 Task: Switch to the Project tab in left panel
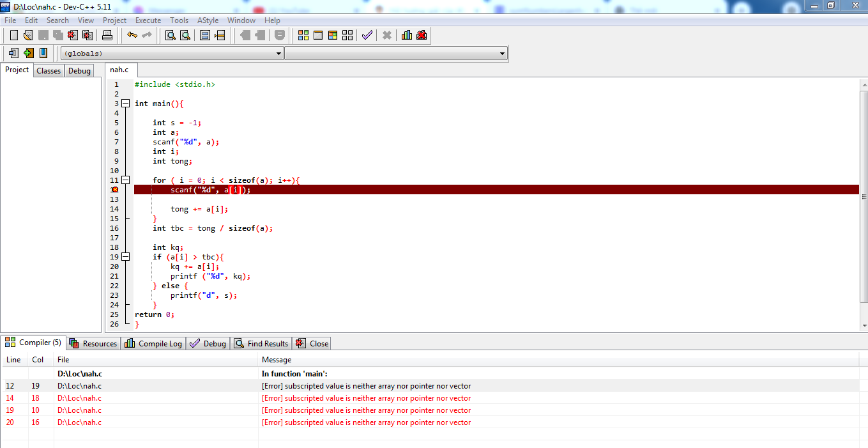17,70
